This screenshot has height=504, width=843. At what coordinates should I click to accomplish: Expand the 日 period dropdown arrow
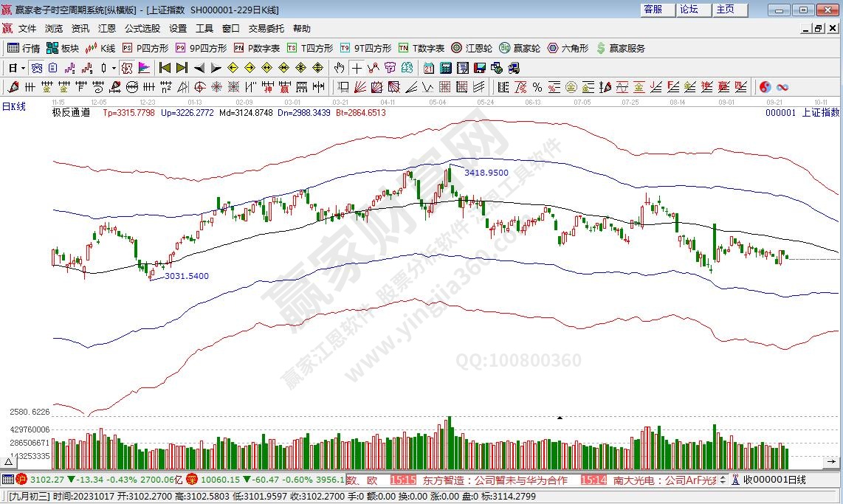pyautogui.click(x=23, y=68)
